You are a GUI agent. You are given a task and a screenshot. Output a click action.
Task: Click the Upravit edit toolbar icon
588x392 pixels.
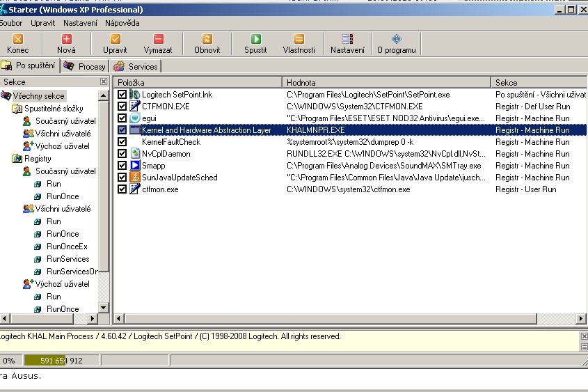point(115,40)
